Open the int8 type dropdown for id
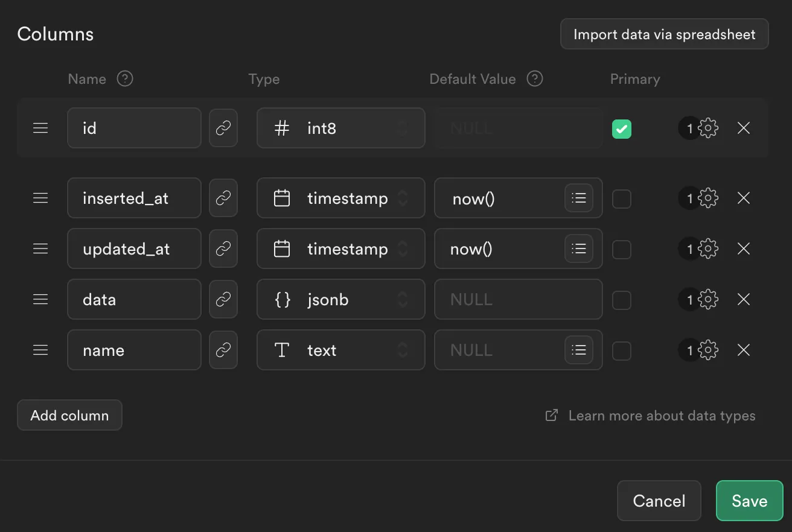Viewport: 792px width, 532px height. point(340,128)
